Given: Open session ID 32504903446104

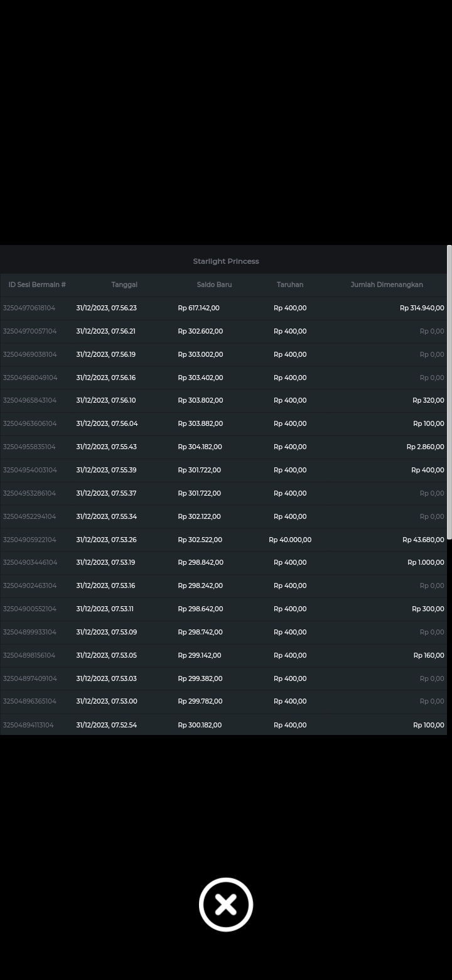Looking at the screenshot, I should click(x=30, y=562).
